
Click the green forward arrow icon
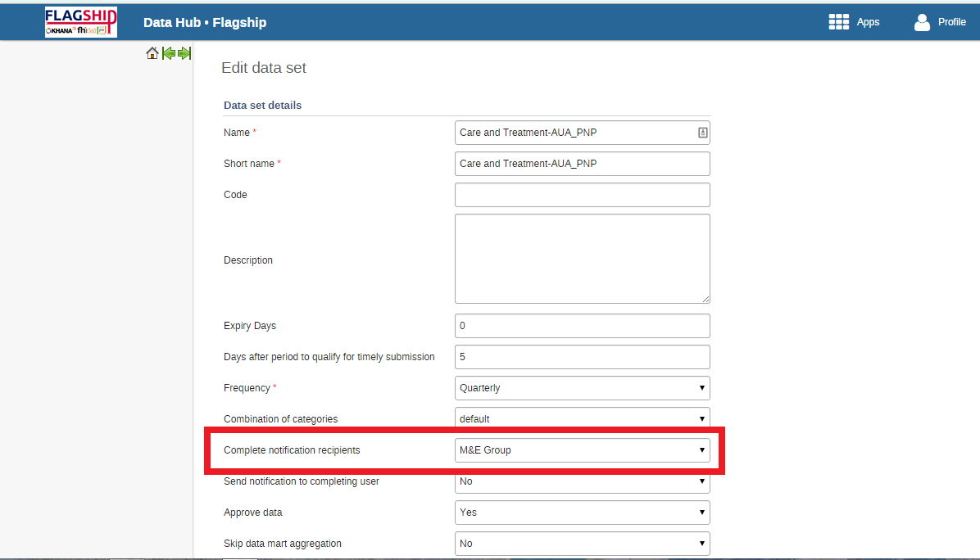(184, 53)
